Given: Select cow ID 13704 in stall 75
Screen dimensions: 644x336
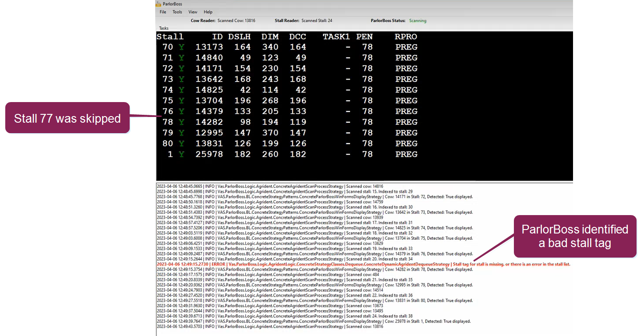Looking at the screenshot, I should coord(209,101).
